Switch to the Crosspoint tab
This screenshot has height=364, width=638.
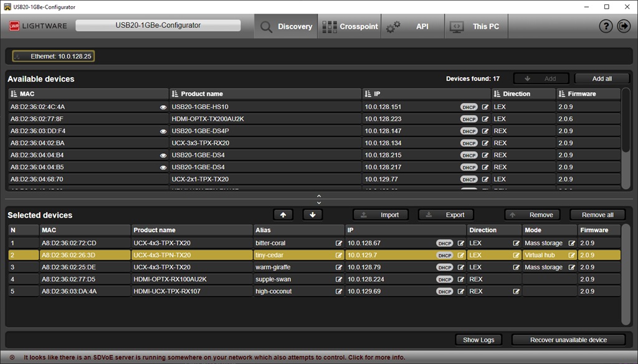pos(350,27)
